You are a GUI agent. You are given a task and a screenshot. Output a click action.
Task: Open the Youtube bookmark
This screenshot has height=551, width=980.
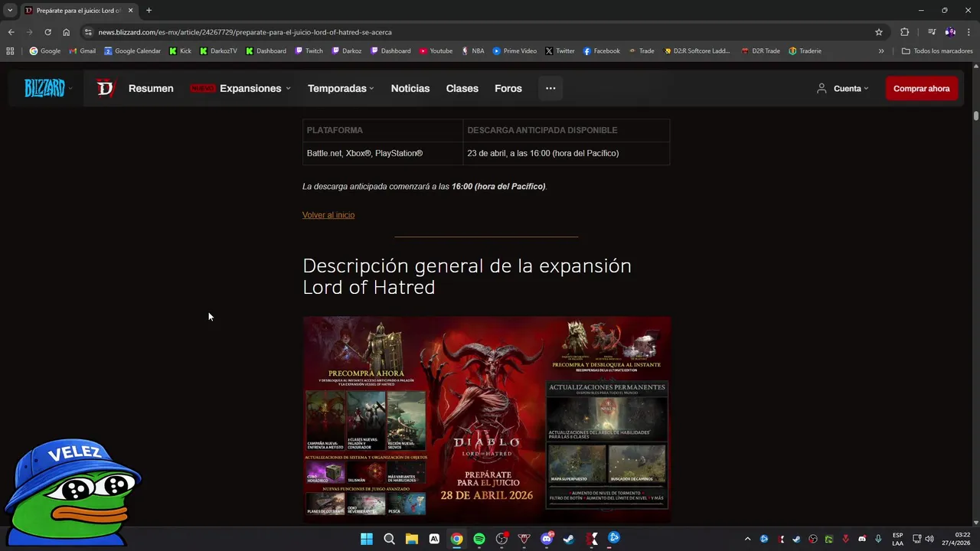point(436,51)
